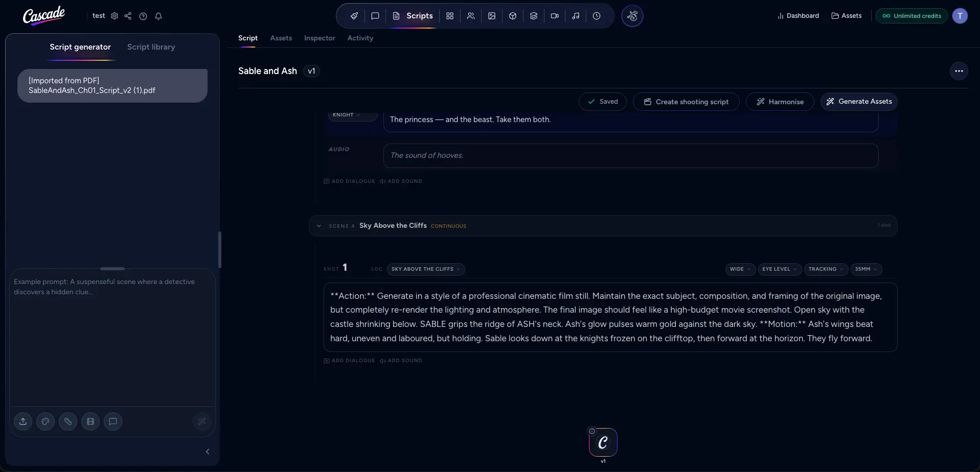Select the Script tab
This screenshot has width=980, height=472.
click(x=248, y=38)
